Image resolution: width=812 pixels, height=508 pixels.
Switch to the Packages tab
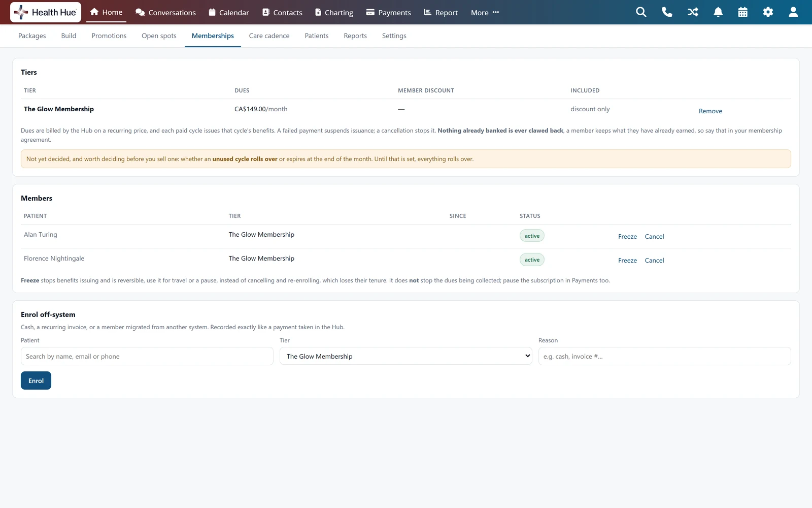[x=32, y=36]
